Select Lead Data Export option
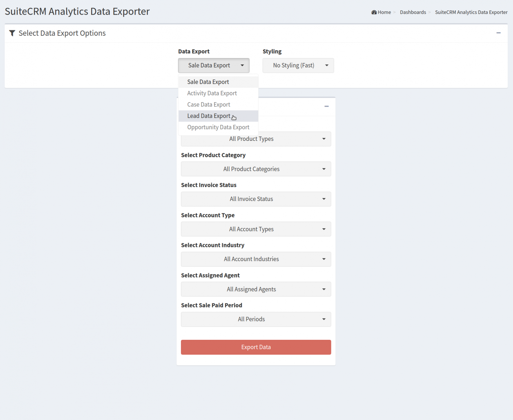 tap(218, 116)
